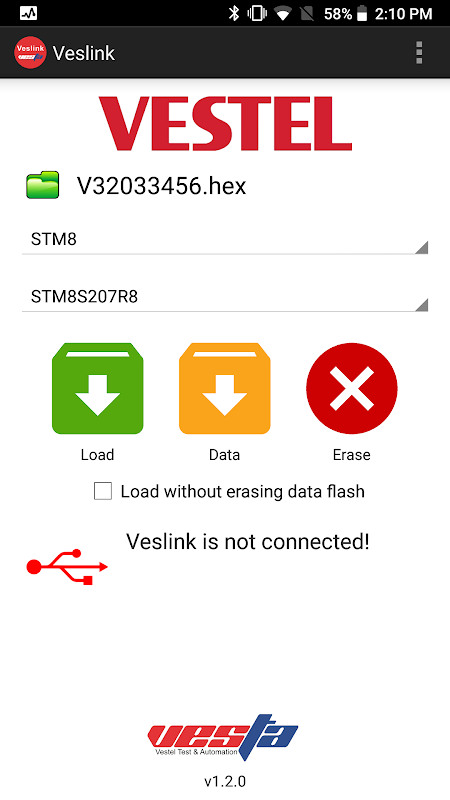Tap the Erase text label
This screenshot has width=450, height=800.
(352, 455)
